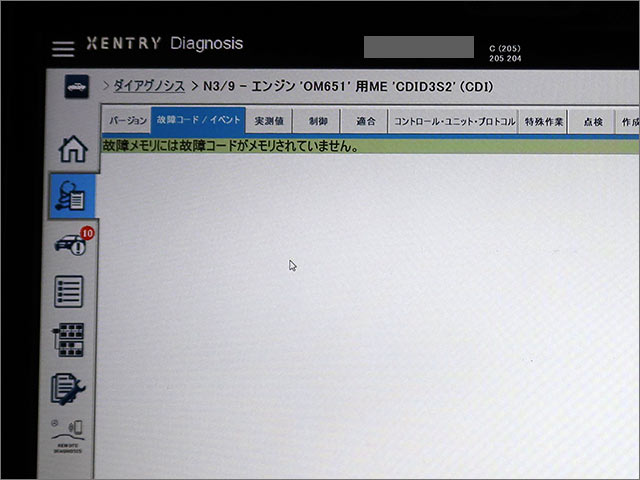Select the diagnosis stethoscope sidebar icon
The width and height of the screenshot is (640, 480).
(x=72, y=196)
